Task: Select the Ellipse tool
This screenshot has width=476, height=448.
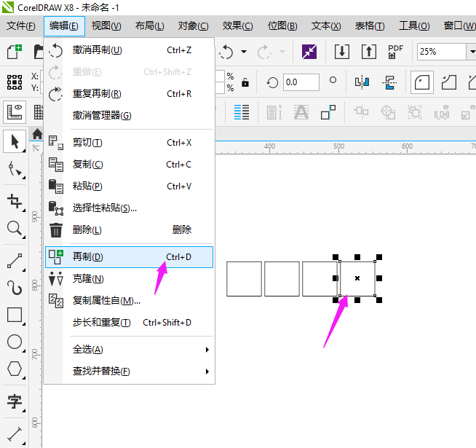Action: [15, 342]
